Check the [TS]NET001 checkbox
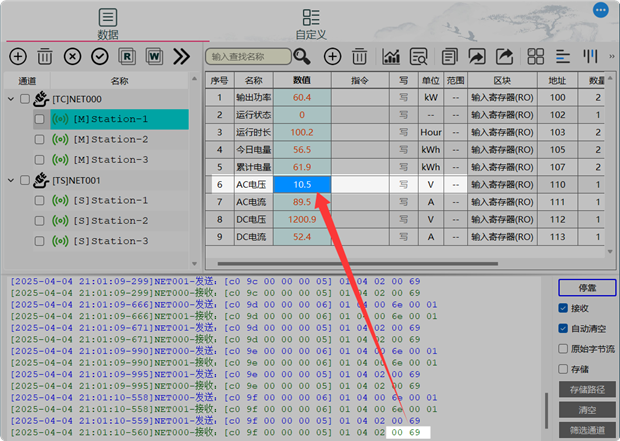This screenshot has width=620, height=441. [25, 180]
